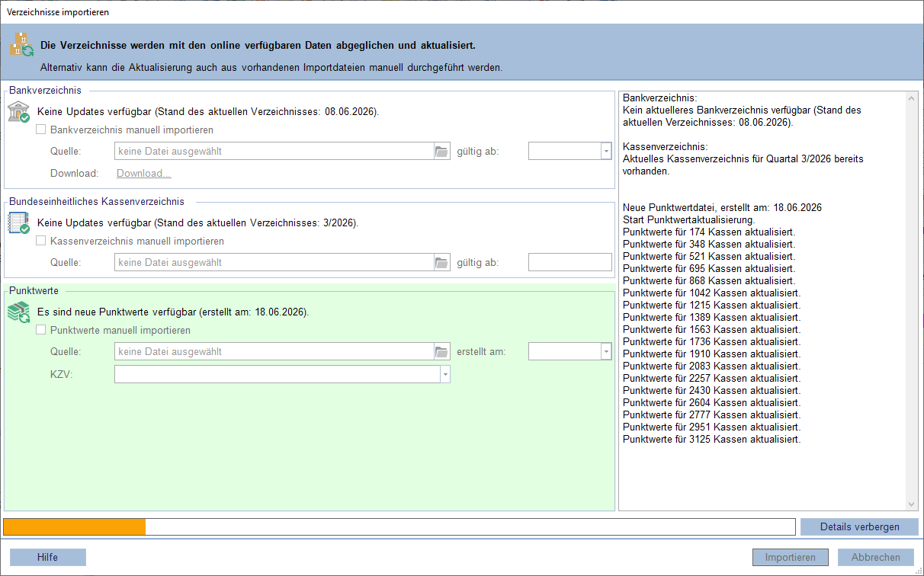Image resolution: width=924 pixels, height=576 pixels.
Task: Click 'Keine Updates verfügbar' Stand 3/2026 text
Action: click(x=198, y=223)
